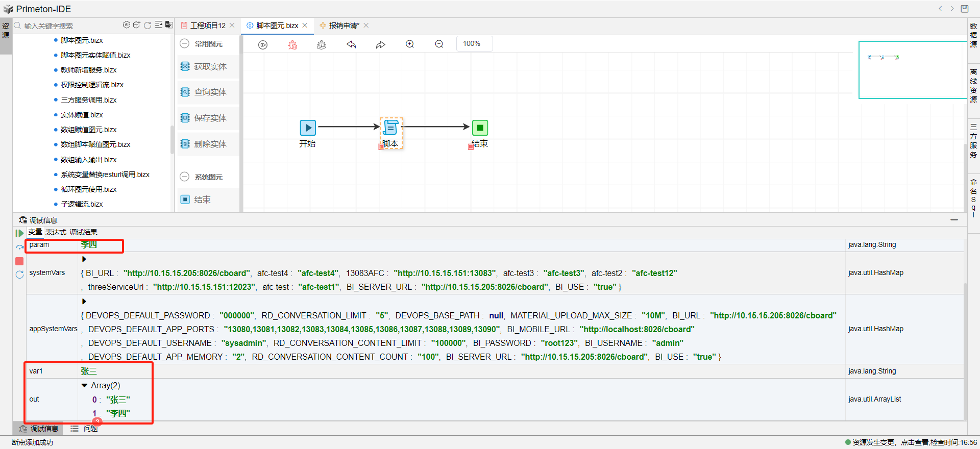980x449 pixels.
Task: Expand the systemVars value tree
Action: 84,259
